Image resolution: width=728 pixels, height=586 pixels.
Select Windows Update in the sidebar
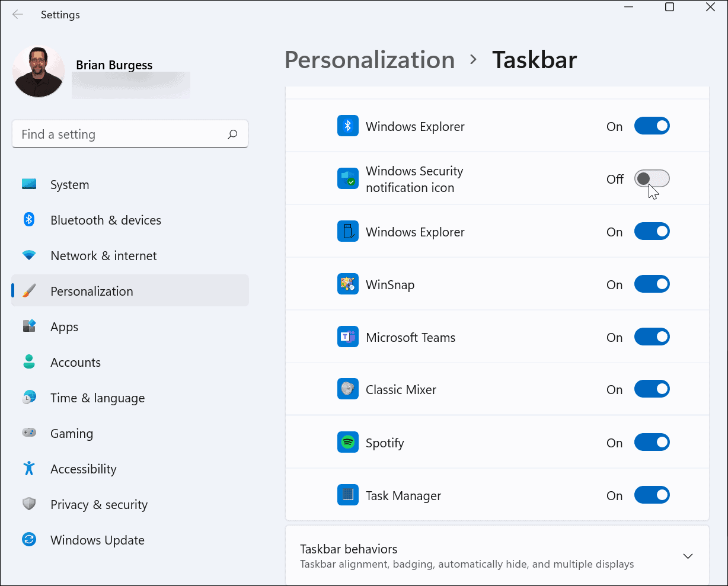coord(97,540)
